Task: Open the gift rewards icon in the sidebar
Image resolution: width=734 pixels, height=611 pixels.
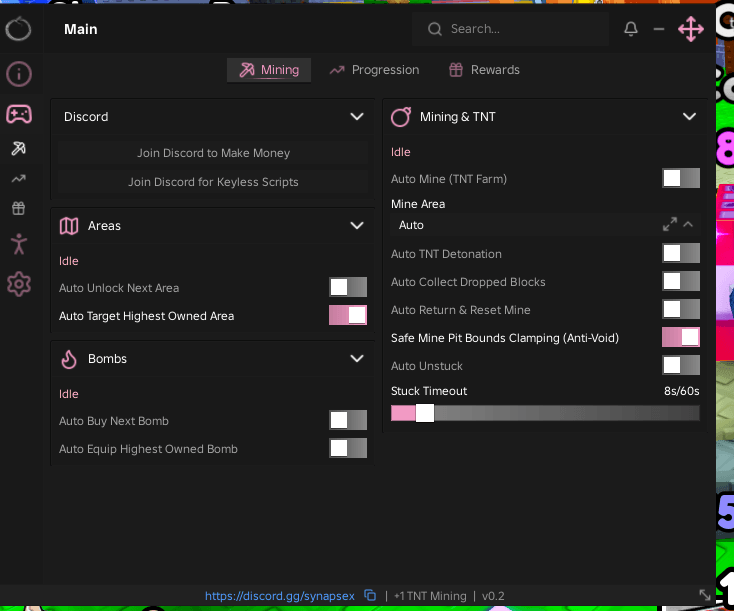Action: pos(19,208)
